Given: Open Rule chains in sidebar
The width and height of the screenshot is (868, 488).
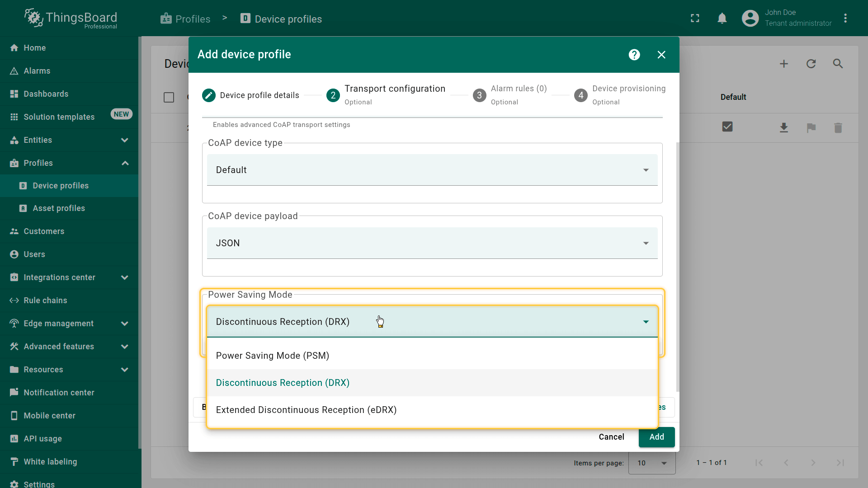Looking at the screenshot, I should click(x=45, y=300).
